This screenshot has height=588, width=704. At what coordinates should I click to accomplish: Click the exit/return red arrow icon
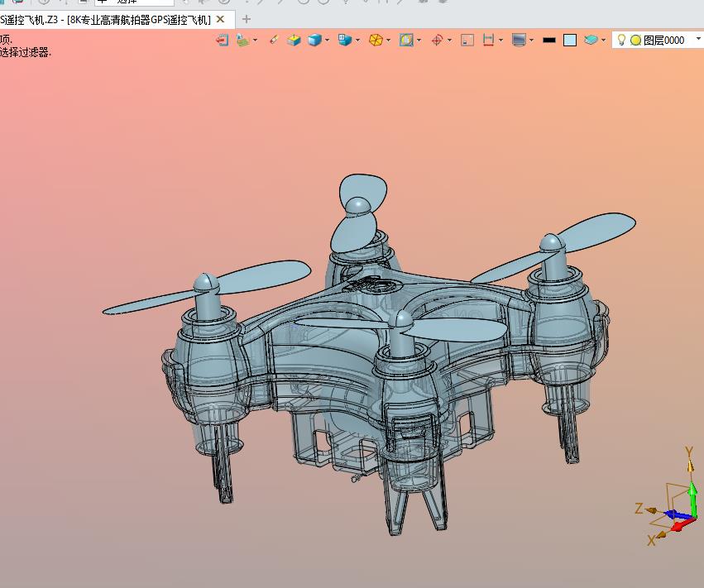click(x=223, y=41)
